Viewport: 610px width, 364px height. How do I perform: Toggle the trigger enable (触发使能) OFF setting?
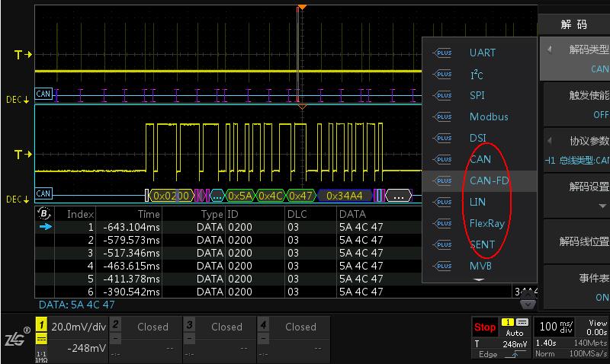[x=576, y=104]
